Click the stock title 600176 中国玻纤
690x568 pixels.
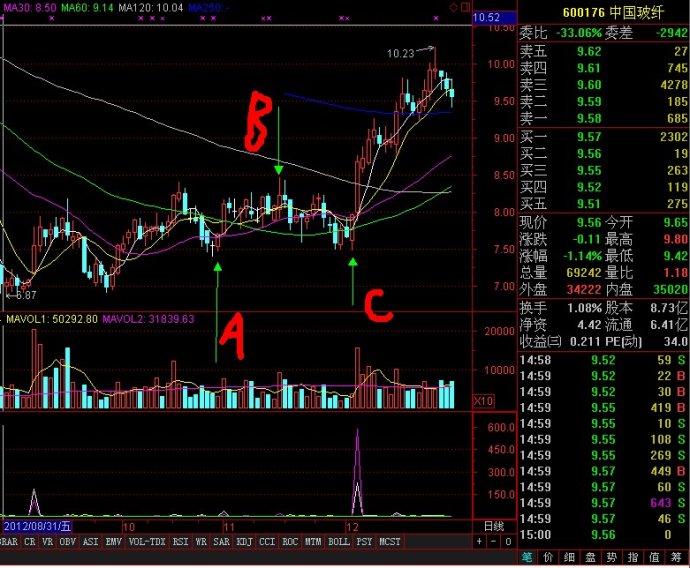[x=613, y=12]
